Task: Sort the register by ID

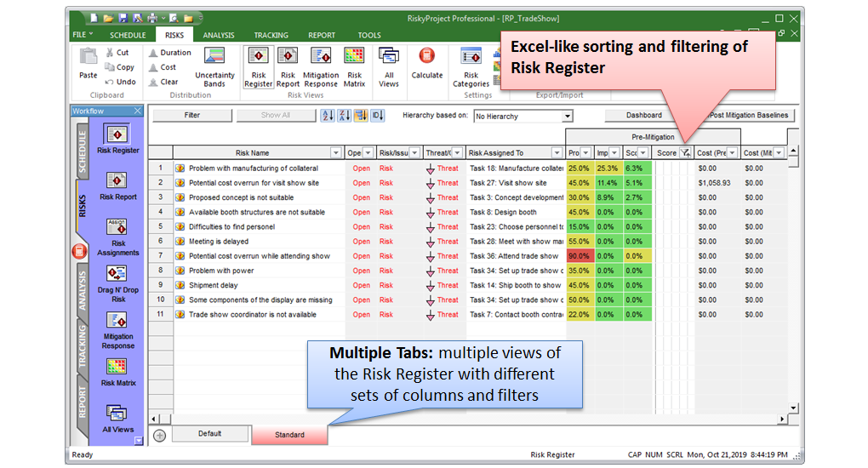Action: click(x=378, y=115)
